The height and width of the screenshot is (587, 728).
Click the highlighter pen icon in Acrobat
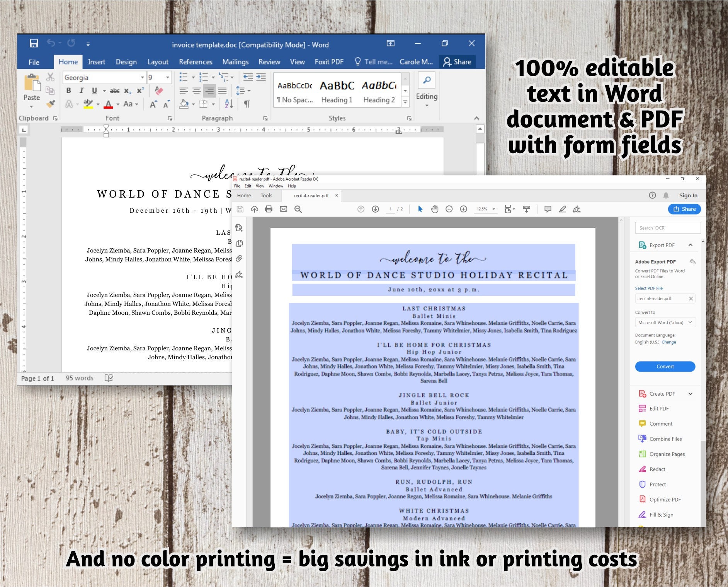[562, 209]
